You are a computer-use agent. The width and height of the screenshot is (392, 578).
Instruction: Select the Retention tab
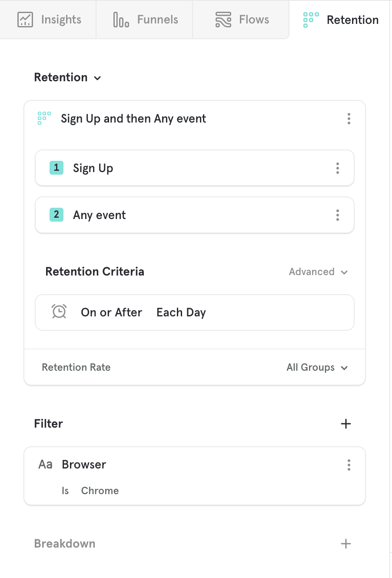click(x=352, y=20)
